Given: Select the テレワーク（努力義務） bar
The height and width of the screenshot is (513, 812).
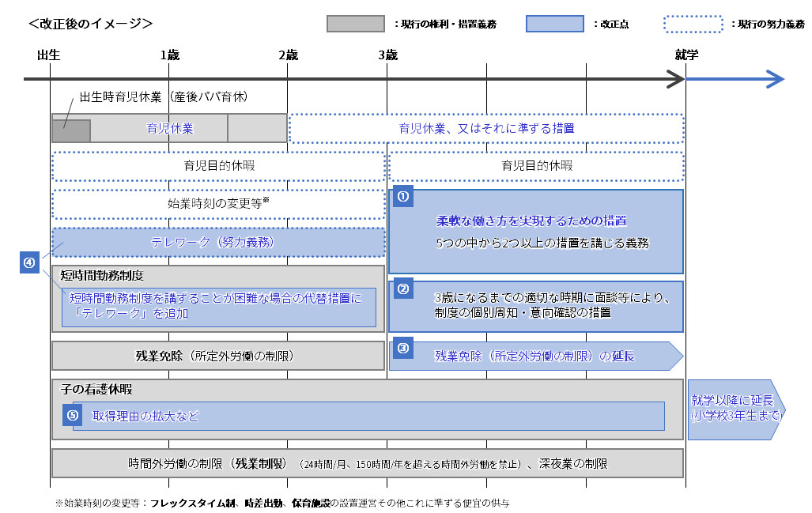Looking at the screenshot, I should coord(218,243).
